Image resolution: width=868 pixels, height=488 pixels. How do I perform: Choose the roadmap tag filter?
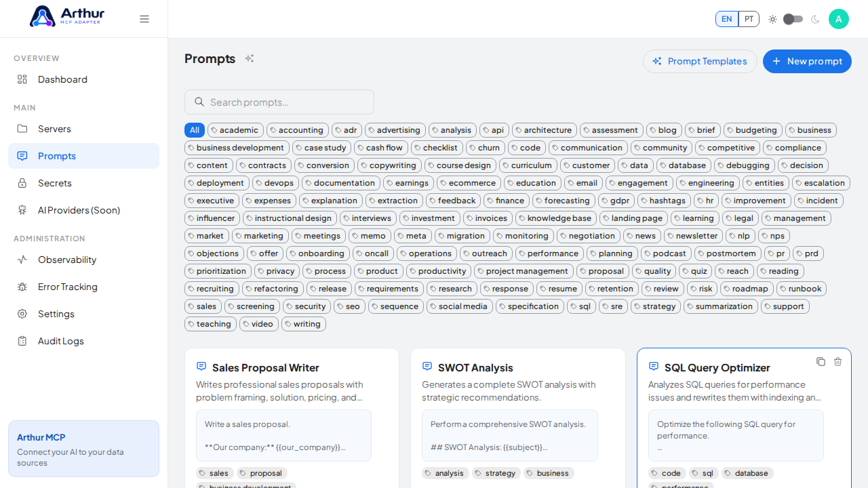[747, 289]
